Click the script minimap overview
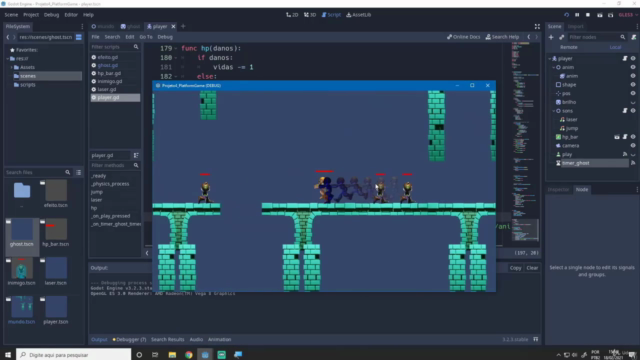 point(525,143)
